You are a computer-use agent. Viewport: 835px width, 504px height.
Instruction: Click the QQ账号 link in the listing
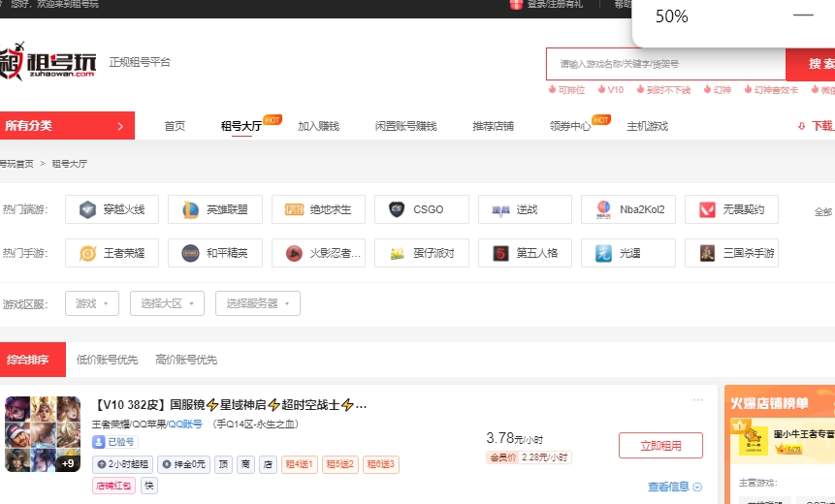pos(185,425)
